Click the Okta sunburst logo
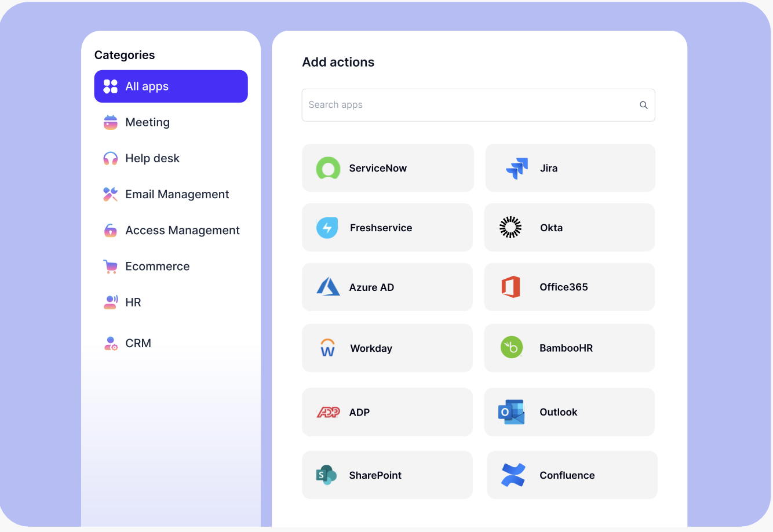Screen dimensions: 773x532 point(511,228)
